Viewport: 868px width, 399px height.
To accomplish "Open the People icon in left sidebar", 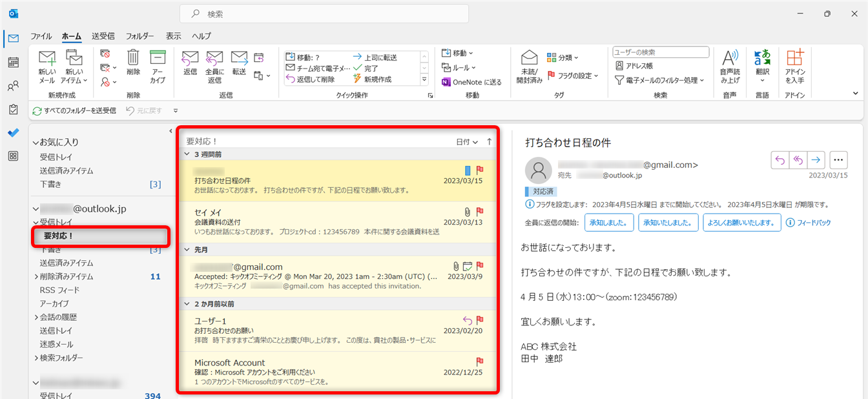I will point(13,86).
